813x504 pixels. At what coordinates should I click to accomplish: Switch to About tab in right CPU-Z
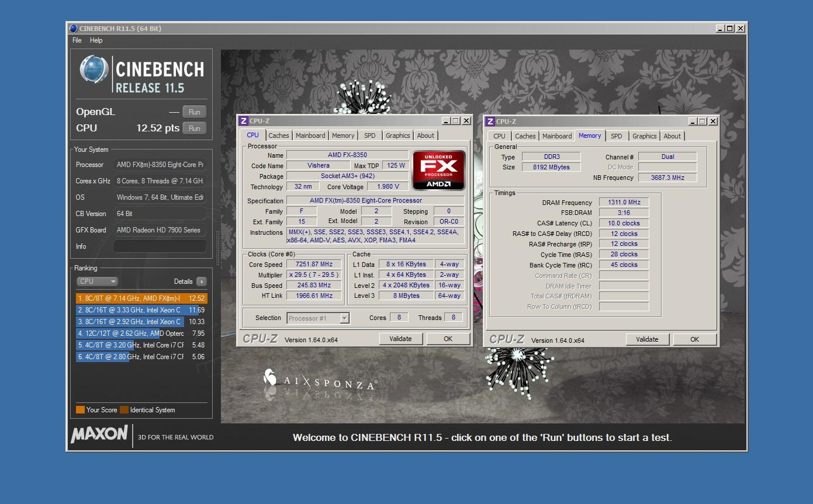[672, 136]
